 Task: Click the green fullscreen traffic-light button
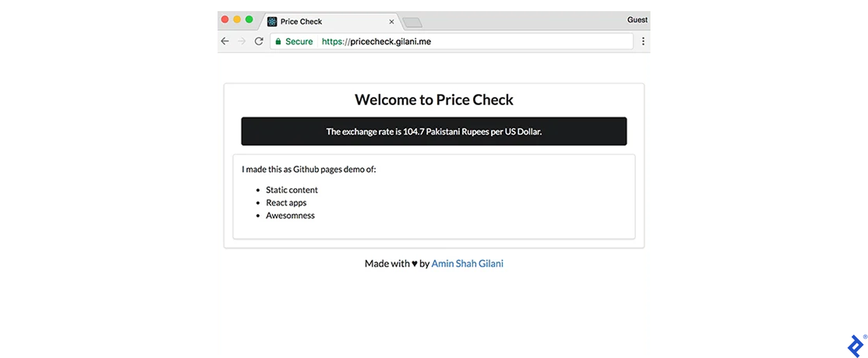pos(249,18)
